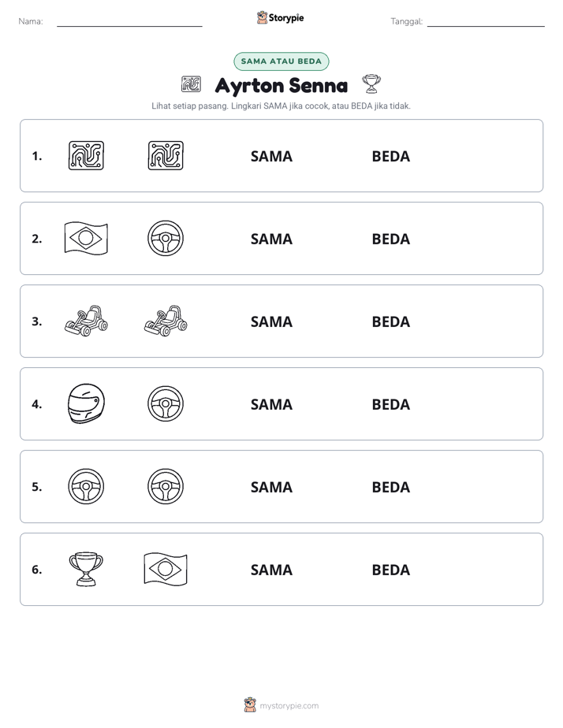Click the second circuit icon in row 1

coord(166,155)
